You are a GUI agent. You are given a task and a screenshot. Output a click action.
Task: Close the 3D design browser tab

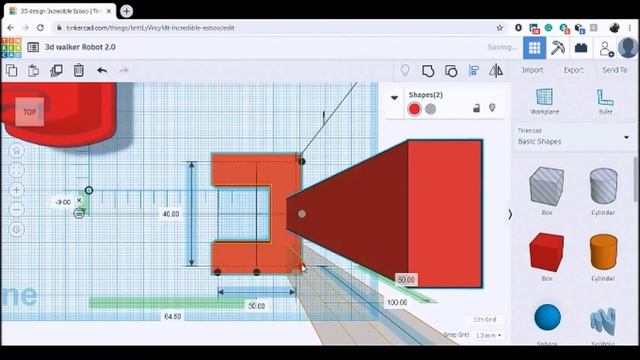(109, 11)
